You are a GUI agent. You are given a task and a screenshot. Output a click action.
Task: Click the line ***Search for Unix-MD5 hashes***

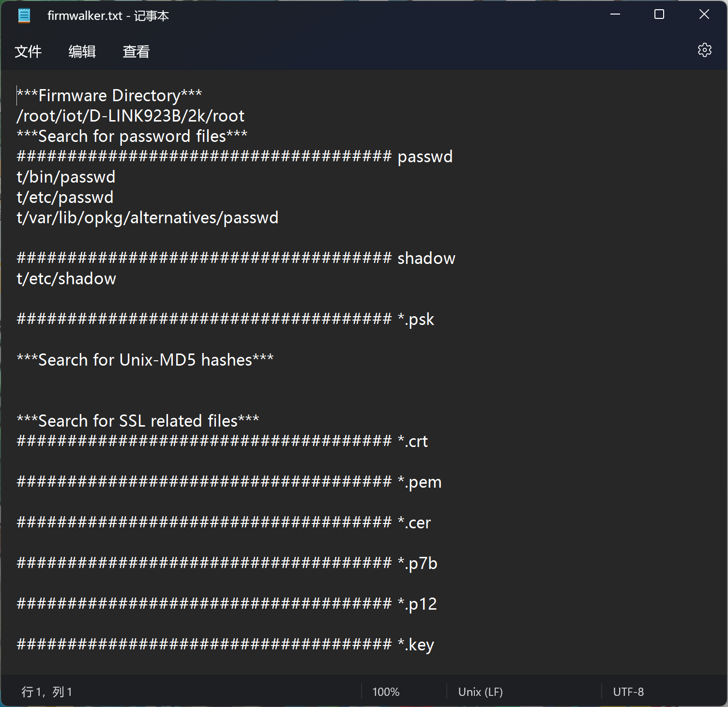pyautogui.click(x=145, y=360)
